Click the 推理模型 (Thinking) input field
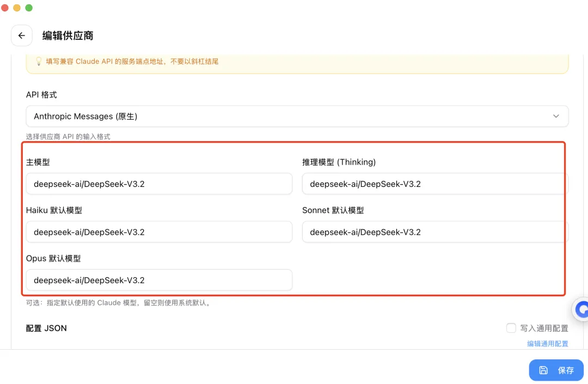Viewport: 588px width, 384px height. click(x=435, y=184)
